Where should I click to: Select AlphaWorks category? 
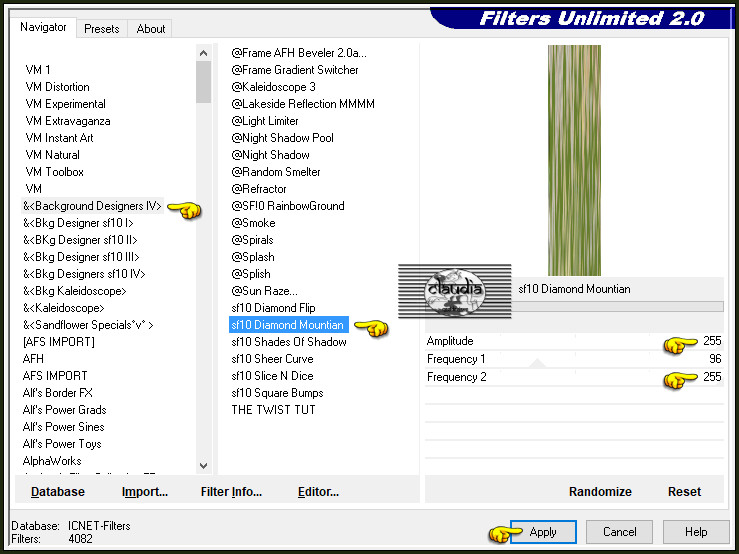pyautogui.click(x=52, y=460)
